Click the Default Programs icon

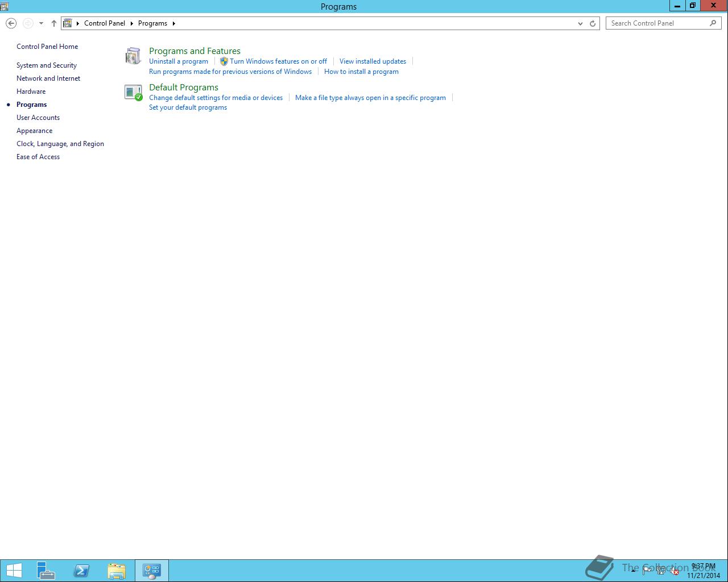133,92
